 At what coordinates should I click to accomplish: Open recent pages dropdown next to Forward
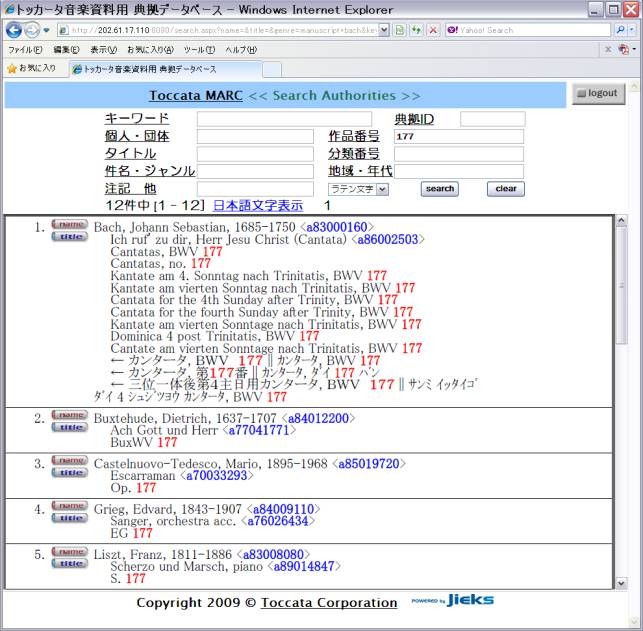click(46, 30)
